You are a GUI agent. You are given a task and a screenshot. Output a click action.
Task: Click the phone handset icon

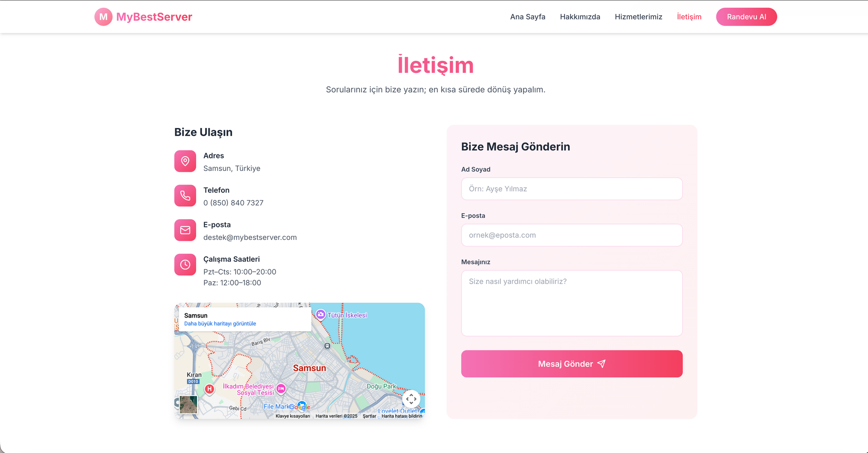tap(185, 196)
